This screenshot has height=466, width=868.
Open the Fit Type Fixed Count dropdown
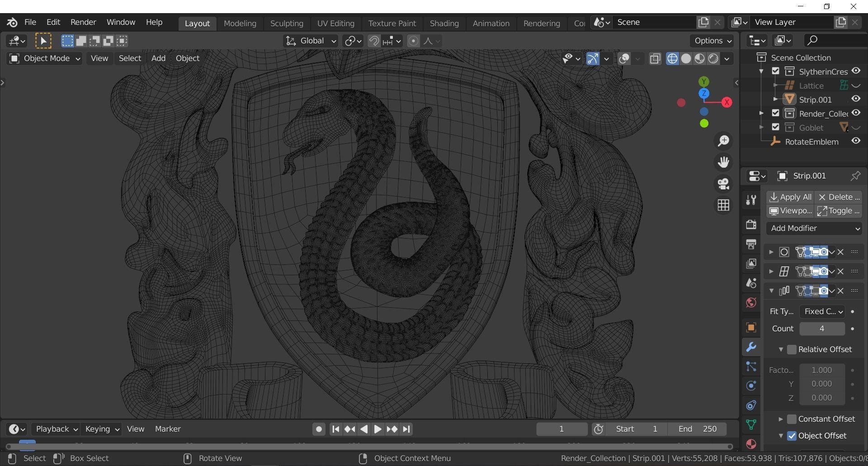click(822, 311)
